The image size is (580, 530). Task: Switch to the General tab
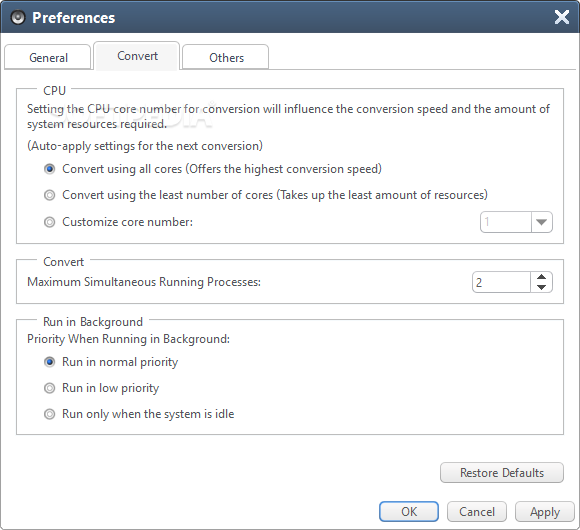(x=48, y=57)
